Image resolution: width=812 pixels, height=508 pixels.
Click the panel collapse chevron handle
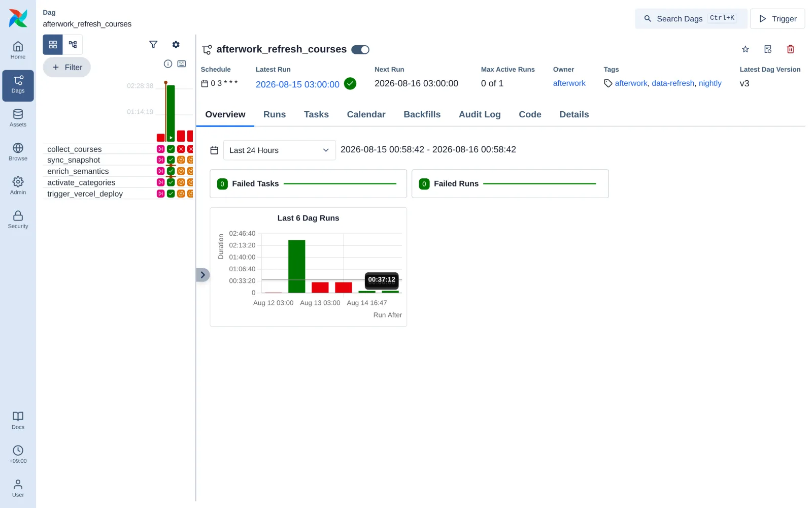pos(202,275)
